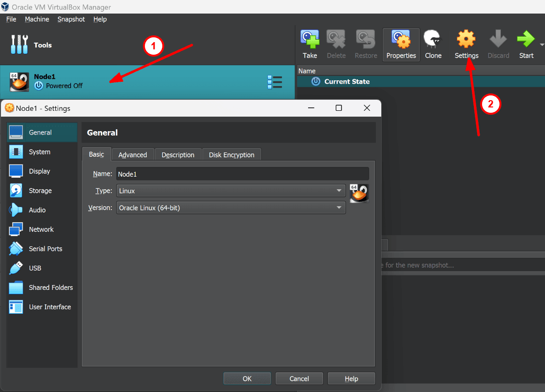Click the Start button to launch Node1
The height and width of the screenshot is (392, 545).
coord(526,44)
